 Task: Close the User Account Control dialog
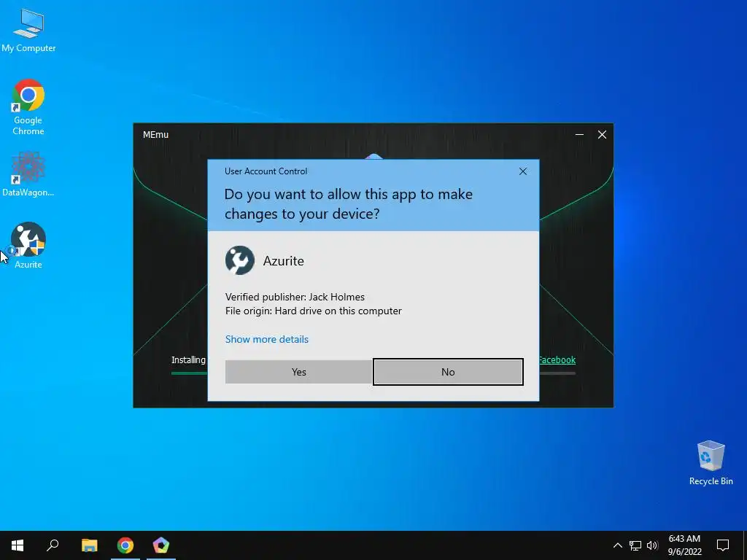click(x=522, y=171)
